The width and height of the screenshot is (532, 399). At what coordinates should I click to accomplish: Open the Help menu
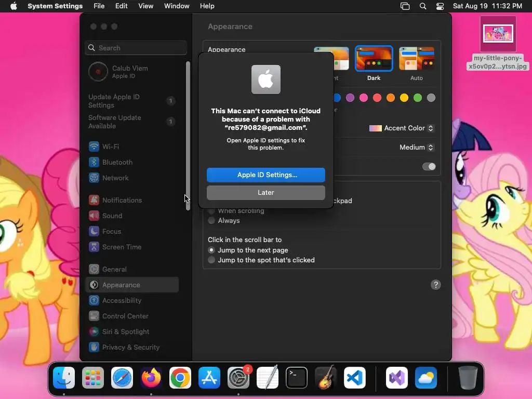coord(207,6)
